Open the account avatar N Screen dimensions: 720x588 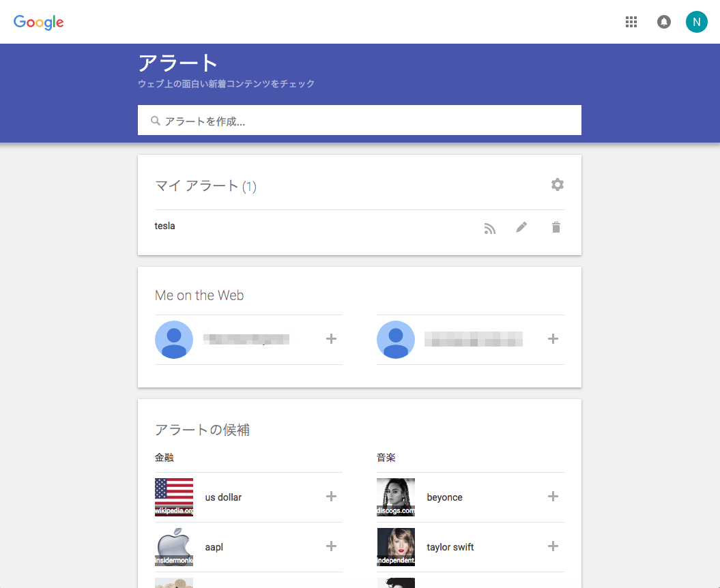(x=696, y=22)
